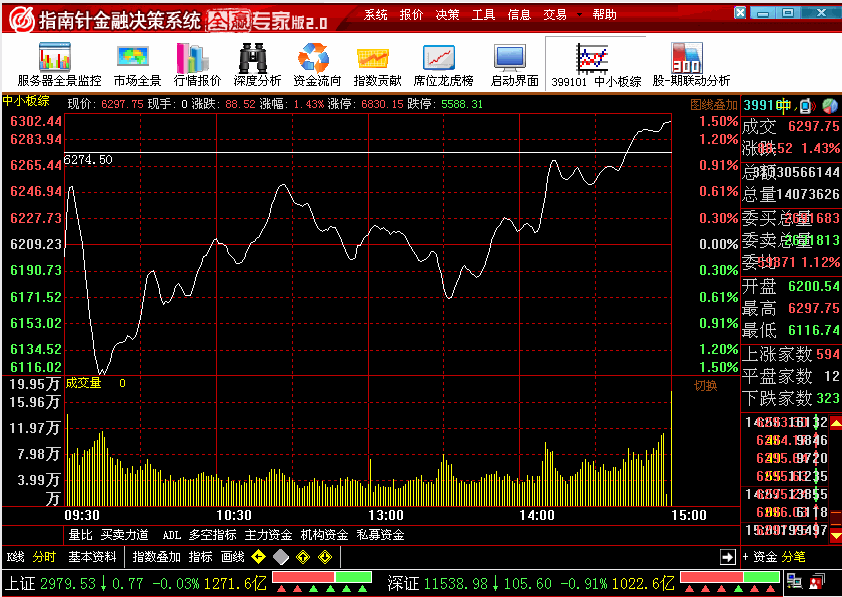Click the white right-arrow button in bottom bar
This screenshot has width=842, height=597.
728,557
